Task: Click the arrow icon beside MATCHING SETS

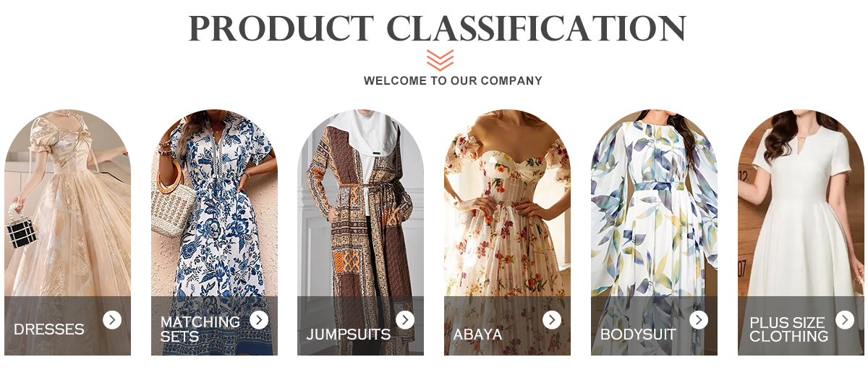Action: tap(259, 319)
